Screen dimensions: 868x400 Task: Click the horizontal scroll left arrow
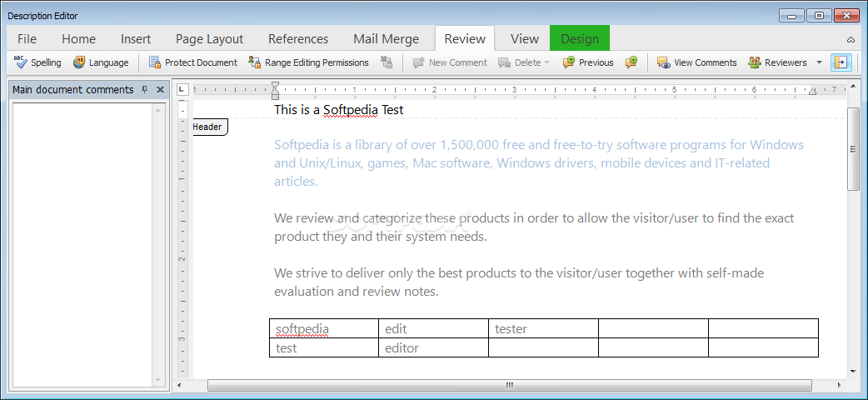pyautogui.click(x=178, y=385)
